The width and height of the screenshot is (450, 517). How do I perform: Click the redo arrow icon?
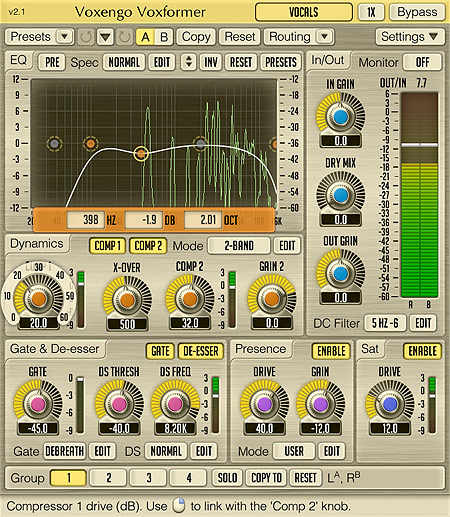pyautogui.click(x=125, y=37)
